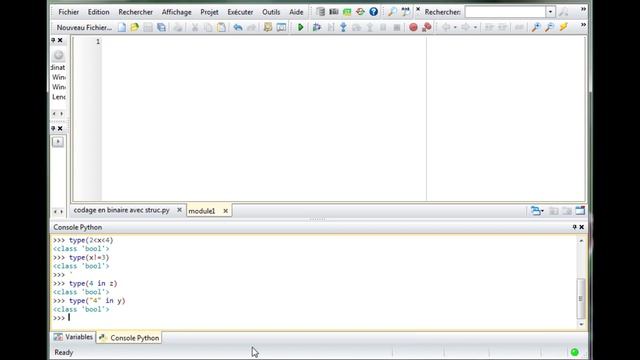Click the Step Into blue arrow icon
Viewport: 640px width, 360px height.
(343, 27)
